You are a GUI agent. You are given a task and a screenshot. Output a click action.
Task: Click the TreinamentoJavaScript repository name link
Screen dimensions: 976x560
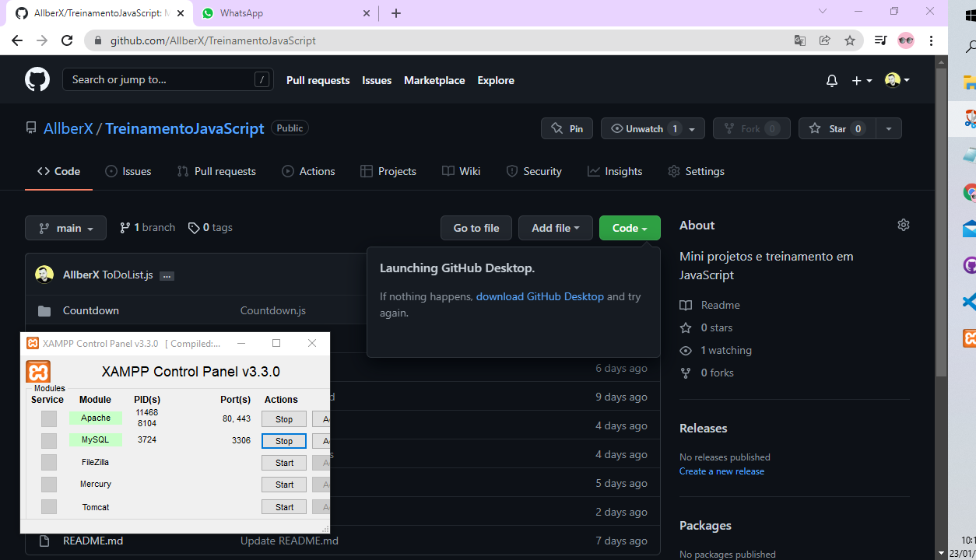[184, 128]
